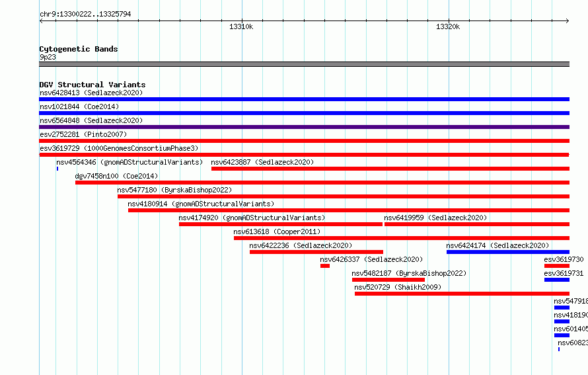Open nsv6426337 (Sedlazeck2020) label

371,259
